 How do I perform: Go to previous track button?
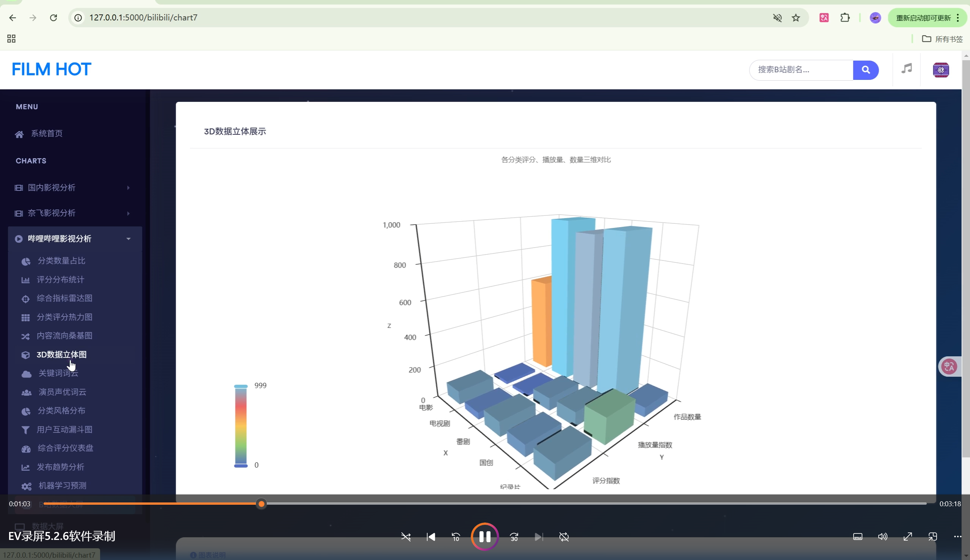point(431,537)
